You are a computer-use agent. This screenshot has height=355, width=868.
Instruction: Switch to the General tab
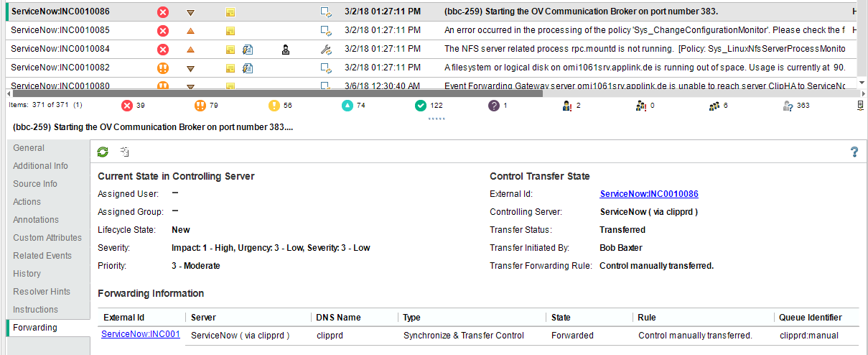click(29, 148)
